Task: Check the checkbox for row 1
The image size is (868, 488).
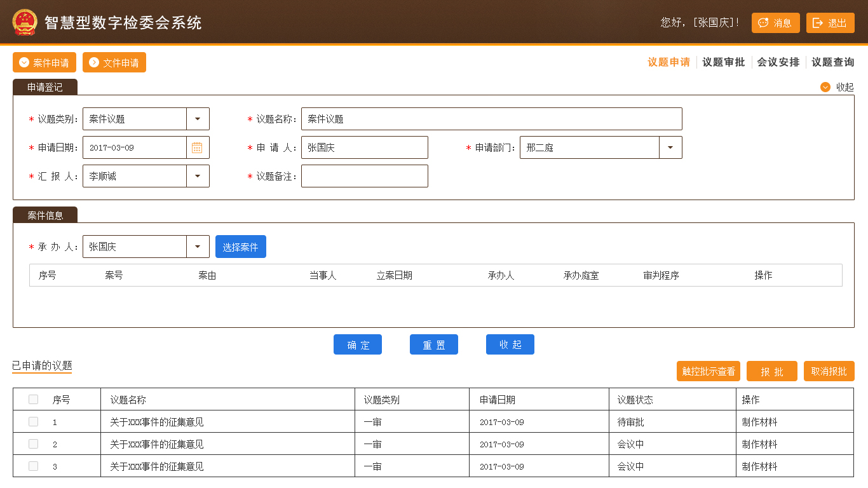Action: point(34,422)
